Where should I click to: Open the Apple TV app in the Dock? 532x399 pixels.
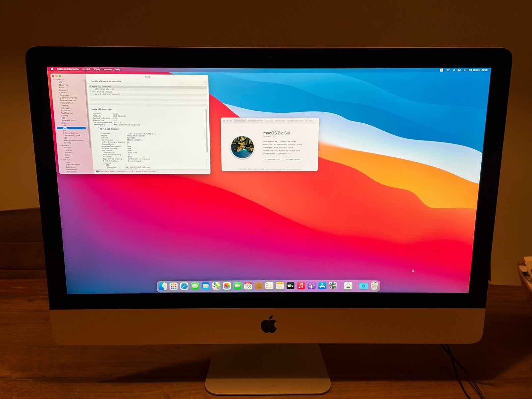[x=290, y=286]
